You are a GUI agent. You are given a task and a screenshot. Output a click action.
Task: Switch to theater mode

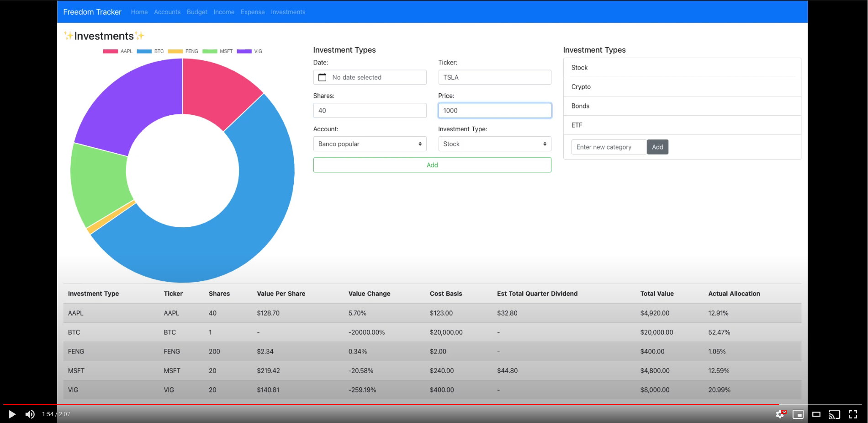(817, 414)
